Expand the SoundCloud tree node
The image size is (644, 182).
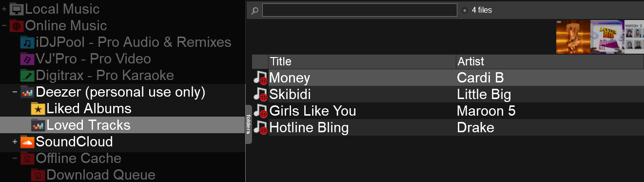point(15,142)
